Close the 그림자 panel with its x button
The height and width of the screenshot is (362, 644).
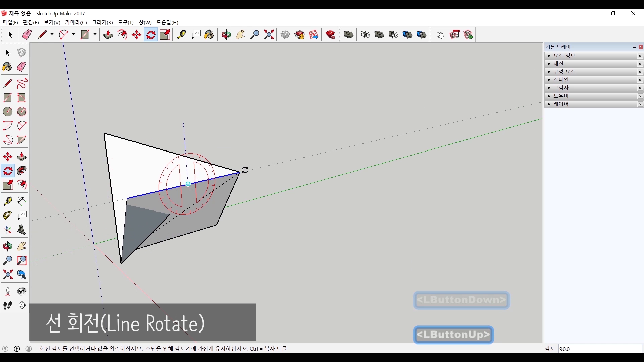tap(640, 88)
